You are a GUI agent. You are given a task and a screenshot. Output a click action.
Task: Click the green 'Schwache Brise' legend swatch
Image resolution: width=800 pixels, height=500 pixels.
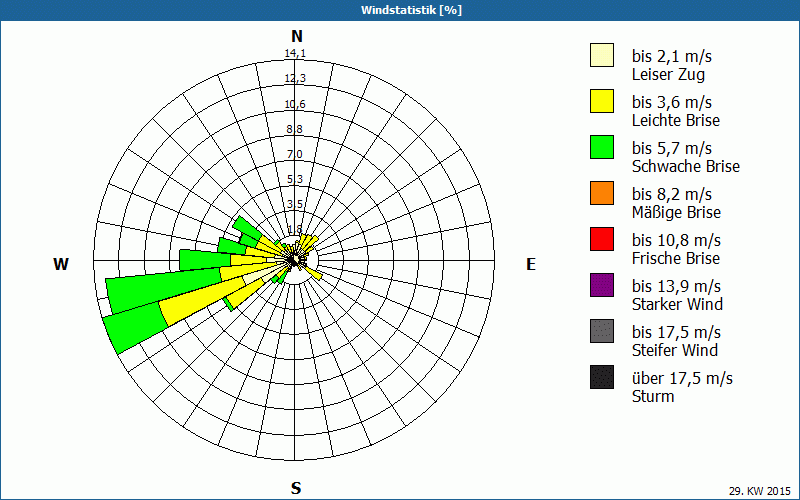(x=602, y=147)
